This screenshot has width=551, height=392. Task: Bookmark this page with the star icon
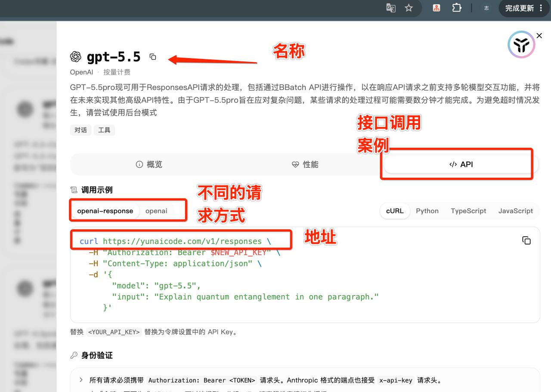pyautogui.click(x=409, y=8)
